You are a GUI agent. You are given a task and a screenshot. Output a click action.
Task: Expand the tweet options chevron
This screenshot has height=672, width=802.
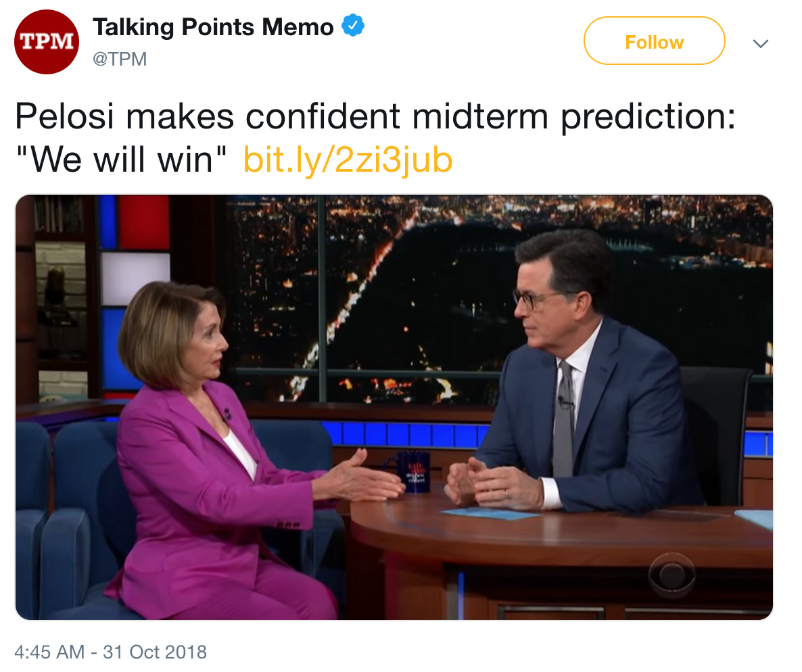761,43
